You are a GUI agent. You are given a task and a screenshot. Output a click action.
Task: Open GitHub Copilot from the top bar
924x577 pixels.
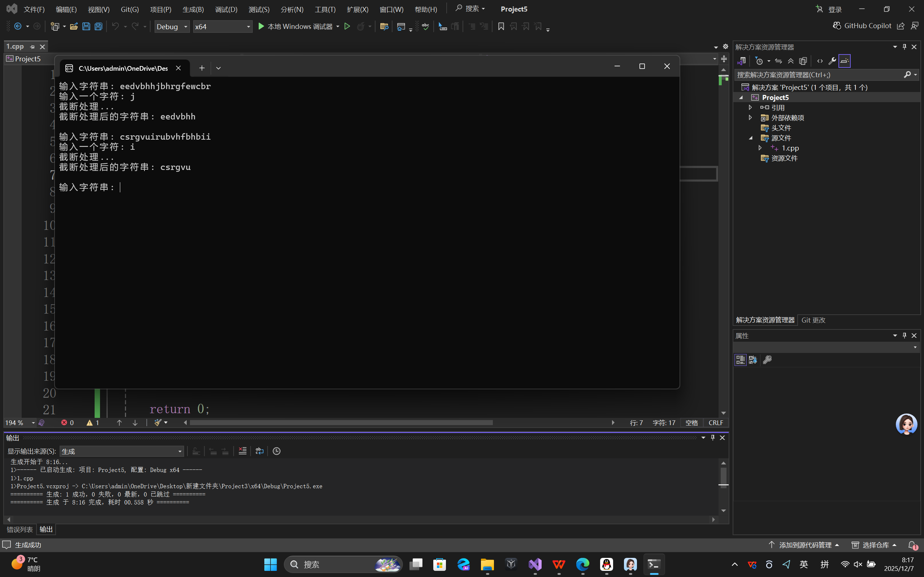point(862,26)
